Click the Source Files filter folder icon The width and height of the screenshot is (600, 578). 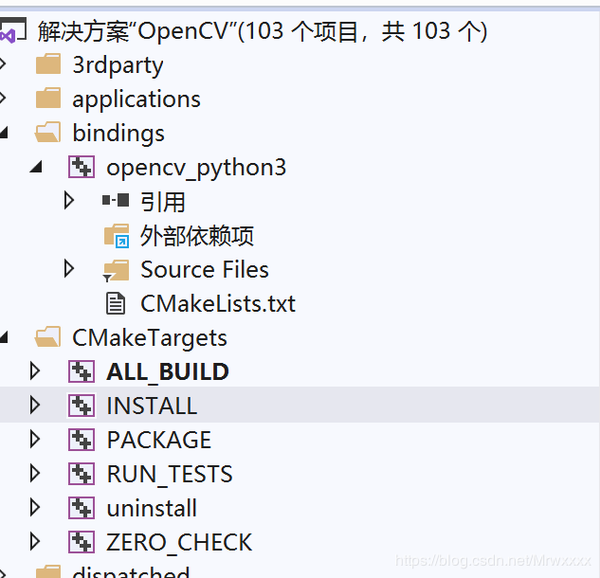coord(116,270)
